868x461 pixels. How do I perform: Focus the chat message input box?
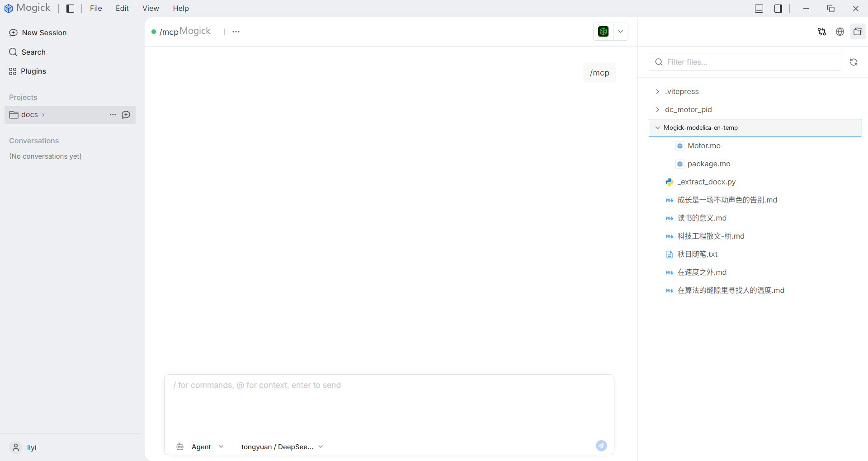pos(389,405)
